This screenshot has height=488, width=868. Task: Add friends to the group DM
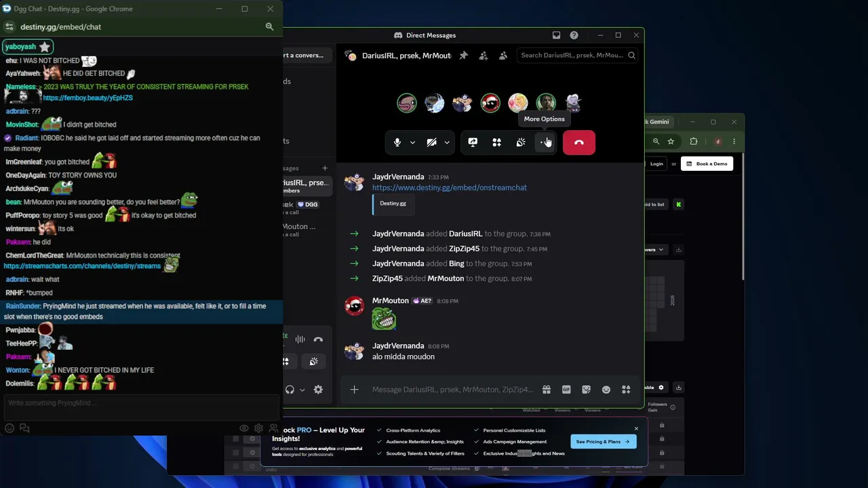click(484, 56)
